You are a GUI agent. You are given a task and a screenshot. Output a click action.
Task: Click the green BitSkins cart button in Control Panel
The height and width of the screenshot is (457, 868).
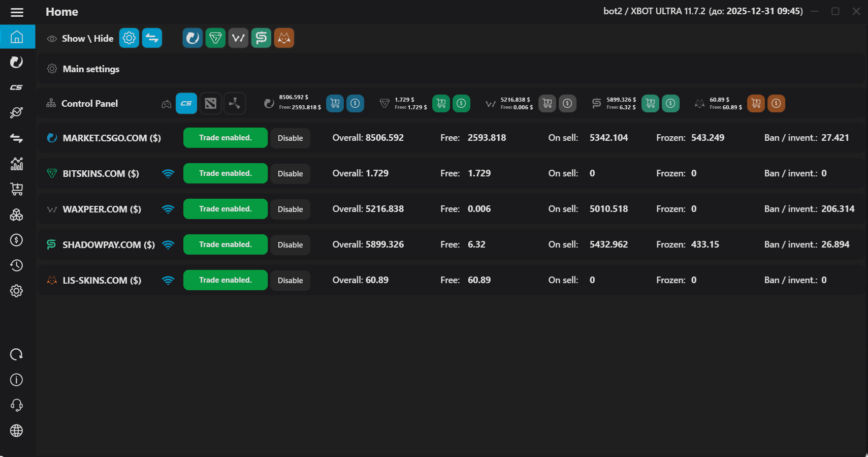coord(441,104)
